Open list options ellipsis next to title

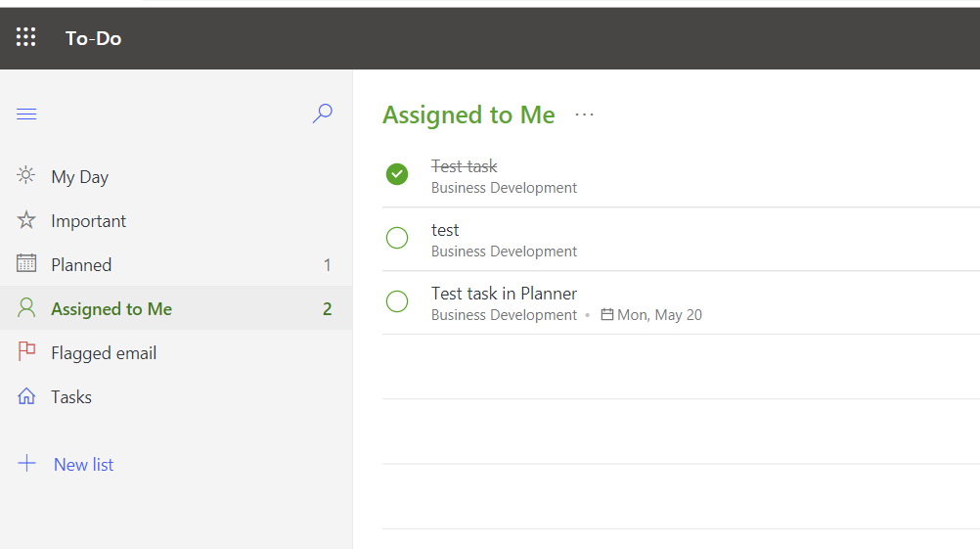click(x=584, y=115)
